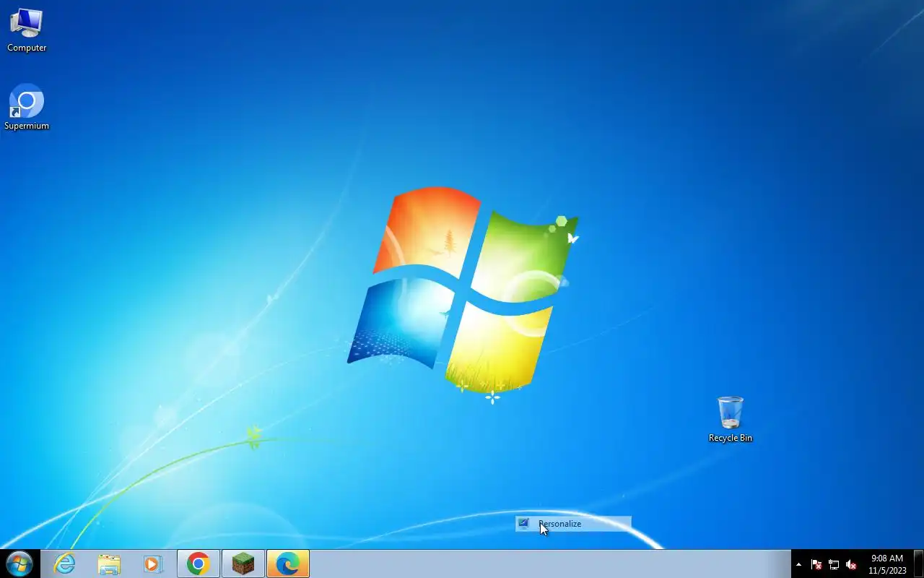Switch to Microsoft Edge on taskbar
The width and height of the screenshot is (924, 578).
tap(288, 564)
